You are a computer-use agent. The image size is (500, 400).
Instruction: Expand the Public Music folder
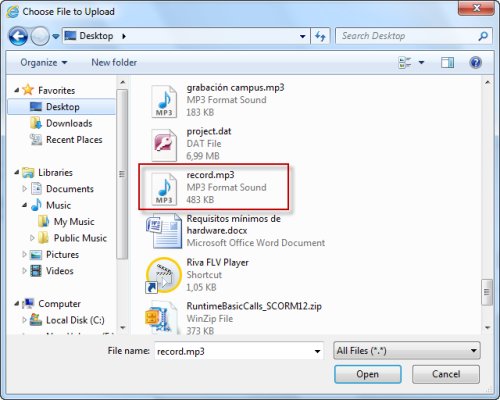(x=32, y=238)
